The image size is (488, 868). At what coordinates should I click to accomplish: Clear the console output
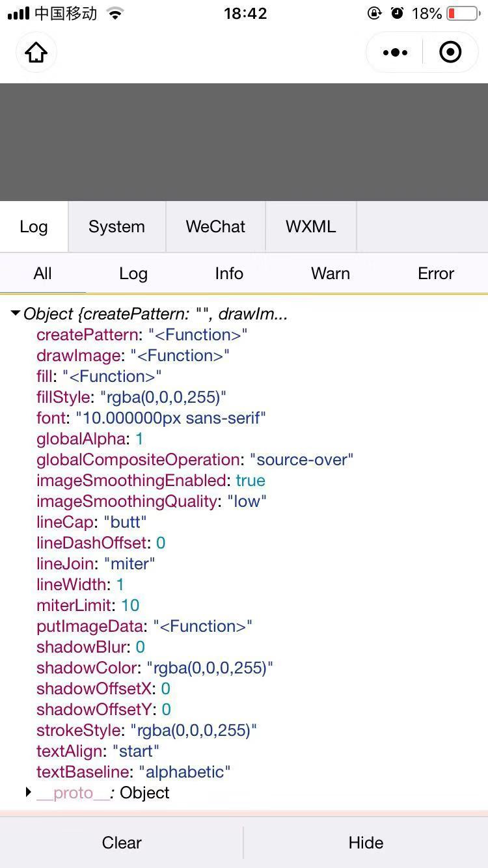coord(122,843)
